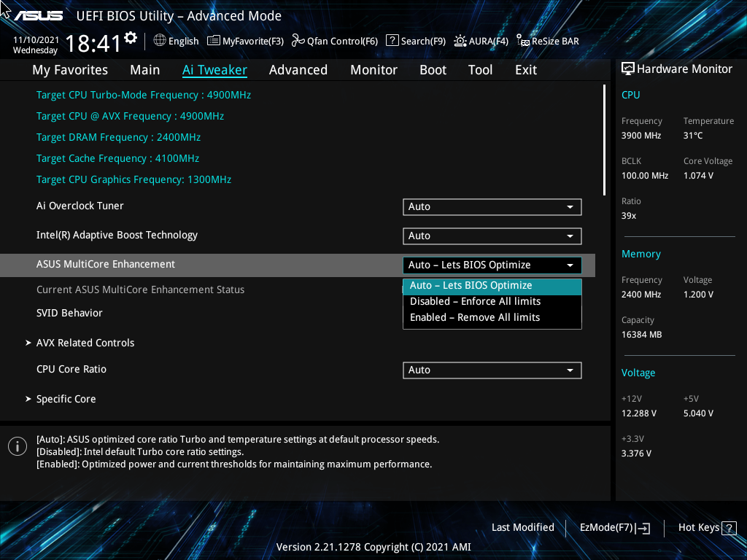Click Target Cache Frequency : 4100MHz text

[x=117, y=158]
